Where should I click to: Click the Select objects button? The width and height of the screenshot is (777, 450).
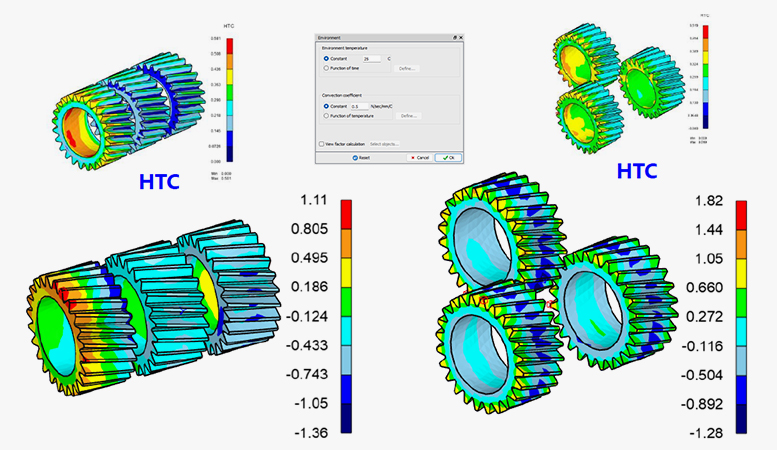pos(384,144)
